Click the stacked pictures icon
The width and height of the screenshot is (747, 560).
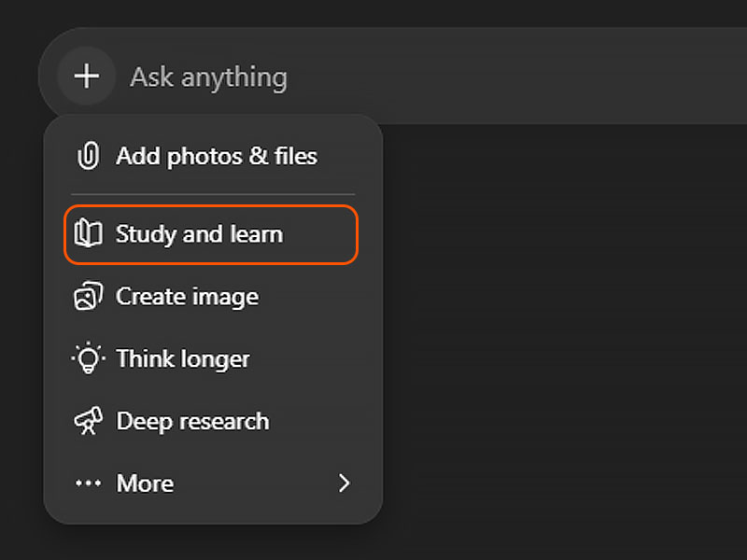click(x=88, y=297)
